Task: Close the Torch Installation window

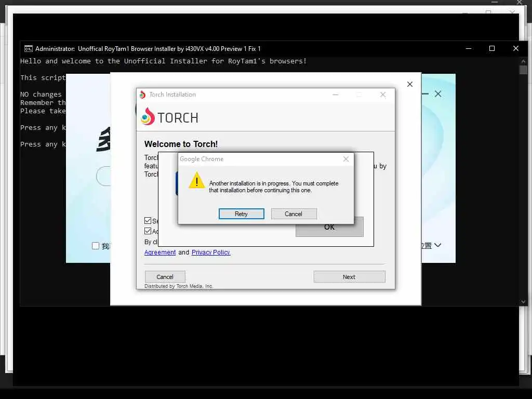Action: (383, 95)
